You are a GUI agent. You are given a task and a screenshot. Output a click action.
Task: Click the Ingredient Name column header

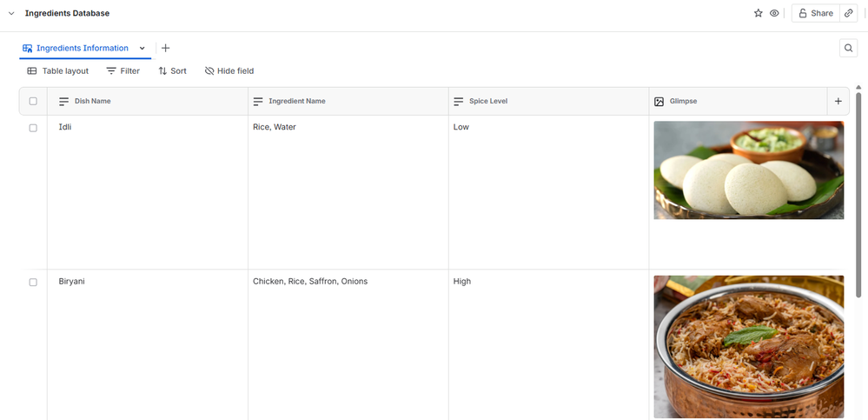[x=348, y=102]
